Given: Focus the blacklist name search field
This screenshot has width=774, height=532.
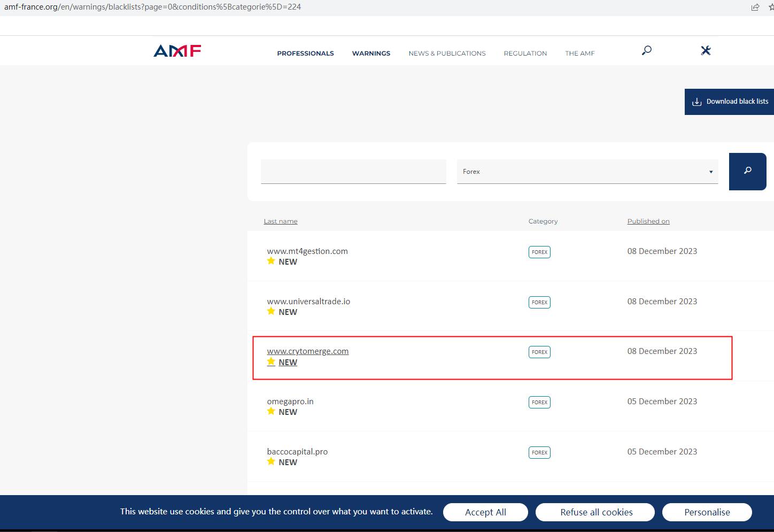Looking at the screenshot, I should pos(353,172).
